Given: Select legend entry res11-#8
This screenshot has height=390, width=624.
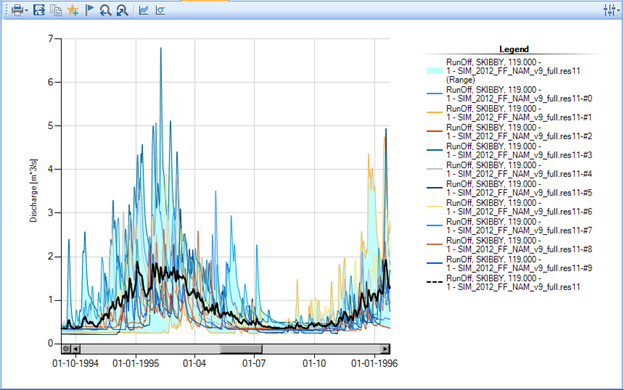Looking at the screenshot, I should (x=509, y=245).
